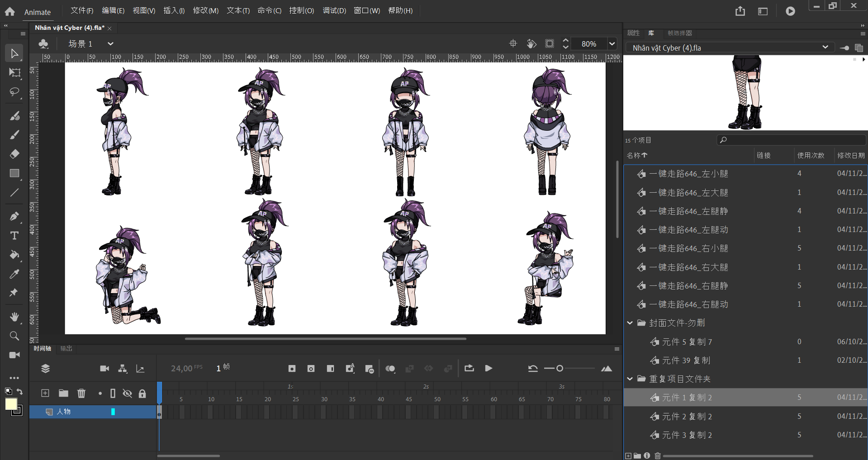Switch to the 输出 tab
The image size is (868, 460).
click(x=66, y=348)
